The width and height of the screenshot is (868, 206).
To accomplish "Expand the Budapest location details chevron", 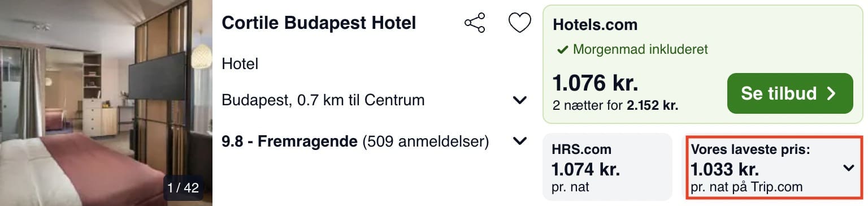I will pos(519,100).
